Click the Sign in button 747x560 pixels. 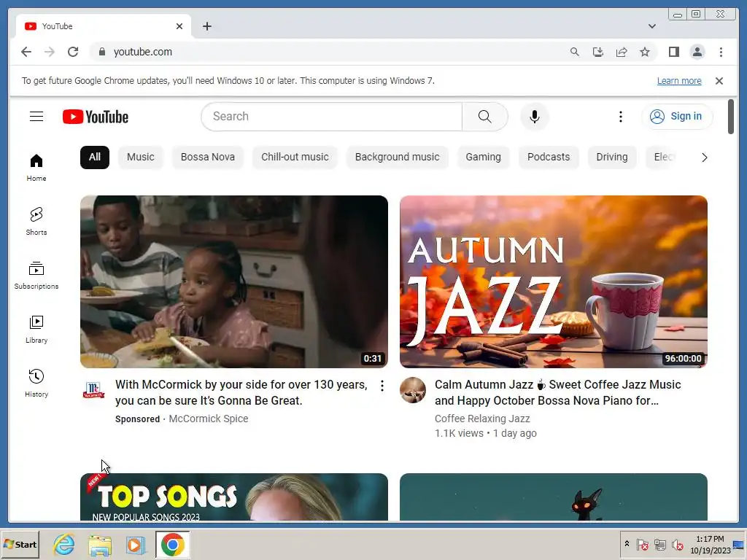(x=676, y=117)
